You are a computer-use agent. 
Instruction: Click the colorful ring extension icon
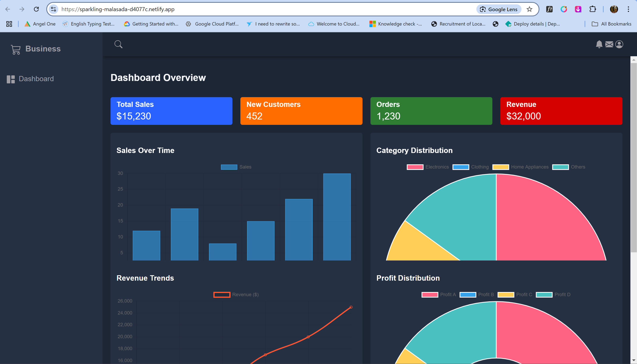click(x=564, y=9)
